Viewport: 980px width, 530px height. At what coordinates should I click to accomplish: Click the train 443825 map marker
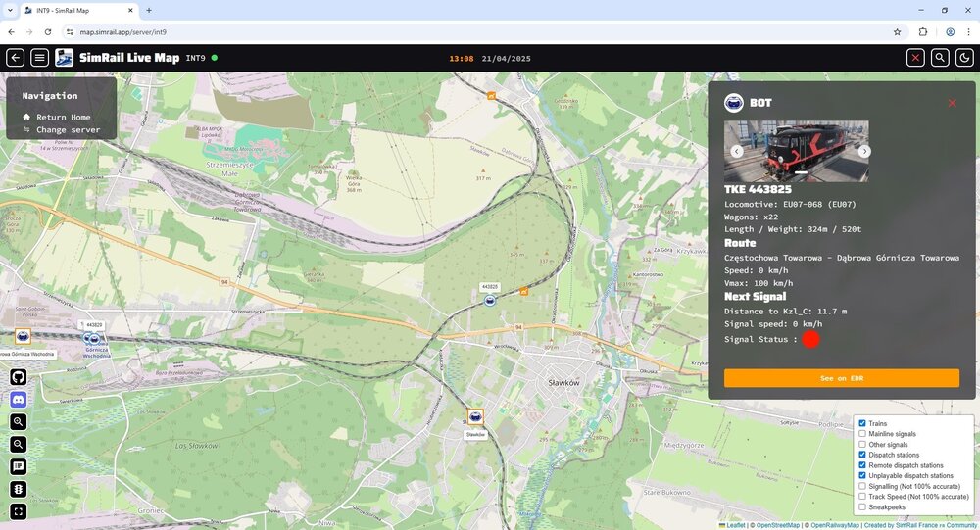[x=489, y=300]
